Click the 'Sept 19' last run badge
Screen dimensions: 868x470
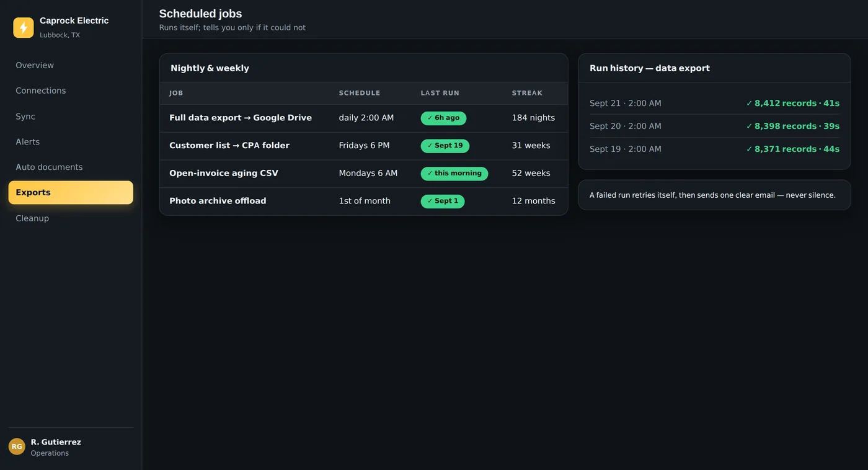pos(445,146)
